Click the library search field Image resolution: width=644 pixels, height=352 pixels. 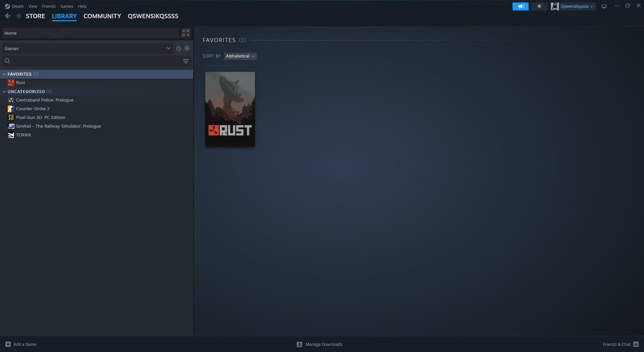[96, 61]
